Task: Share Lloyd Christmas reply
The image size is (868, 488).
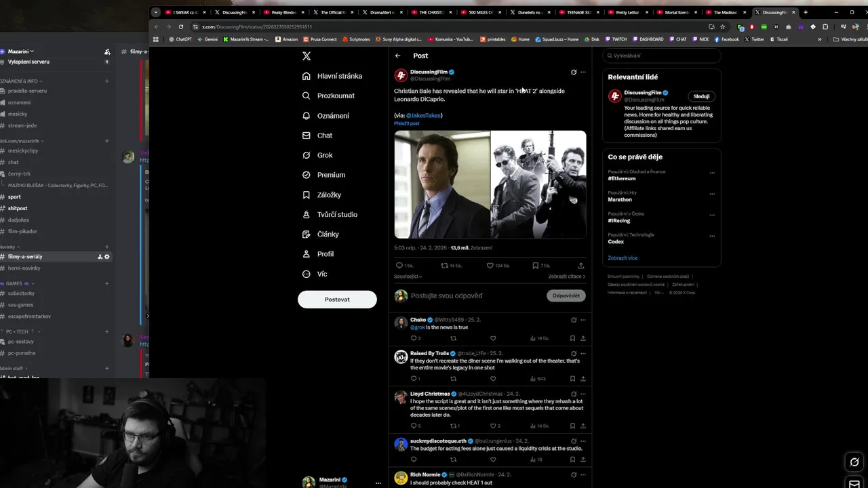Action: point(583,426)
